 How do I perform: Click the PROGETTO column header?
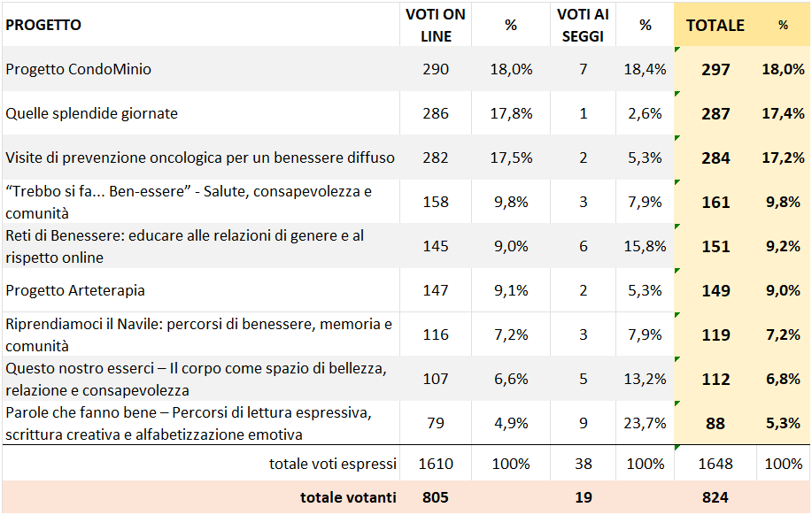click(x=44, y=25)
